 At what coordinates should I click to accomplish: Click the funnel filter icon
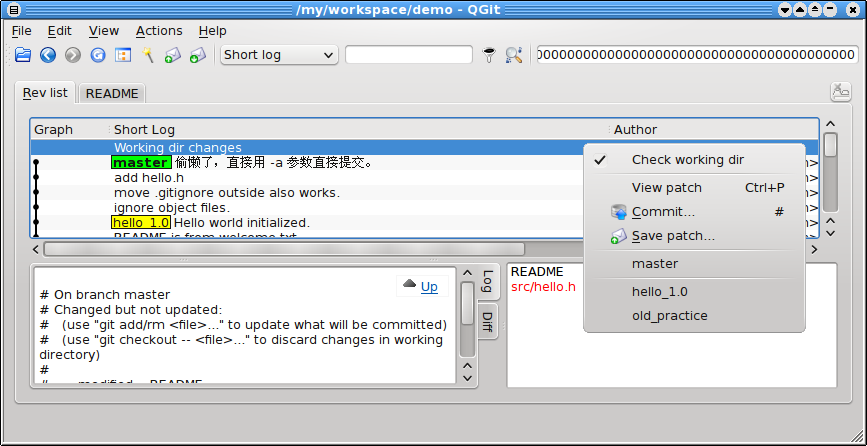tap(489, 55)
